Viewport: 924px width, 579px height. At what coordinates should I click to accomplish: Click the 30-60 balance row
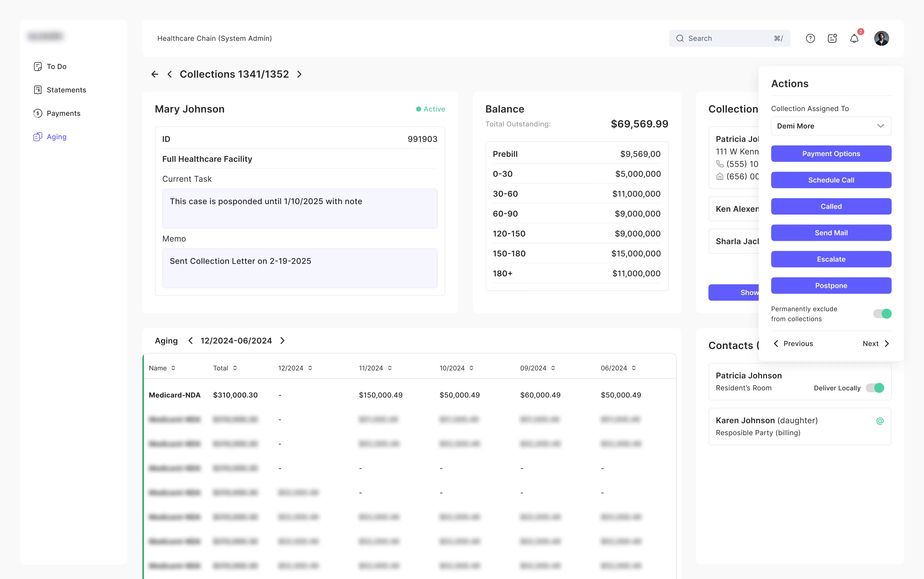(577, 194)
